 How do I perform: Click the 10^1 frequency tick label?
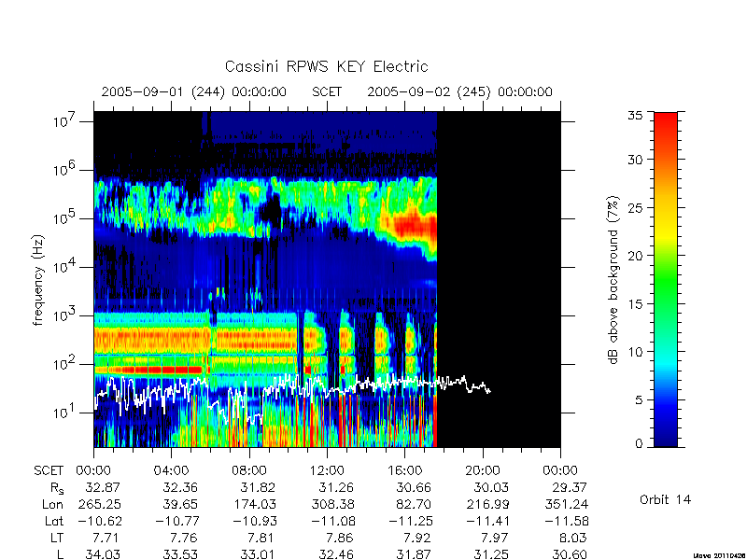(x=63, y=412)
